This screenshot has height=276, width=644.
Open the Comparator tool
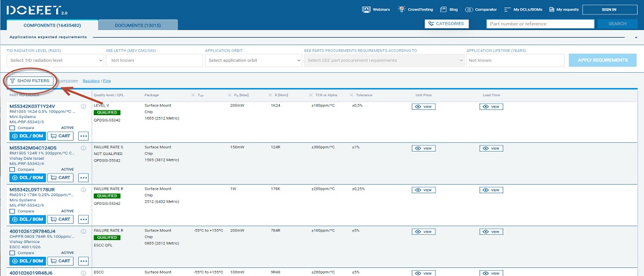click(x=481, y=9)
